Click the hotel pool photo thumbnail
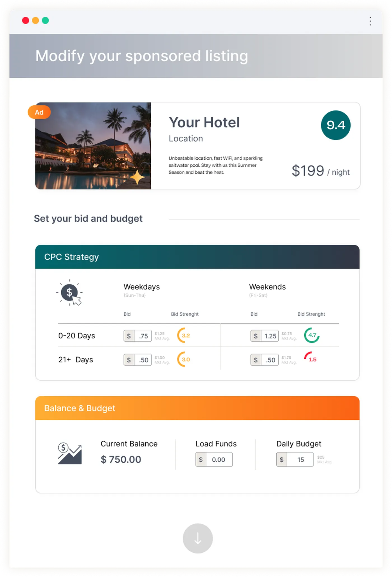Viewport: 392px width, 577px height. 93,146
